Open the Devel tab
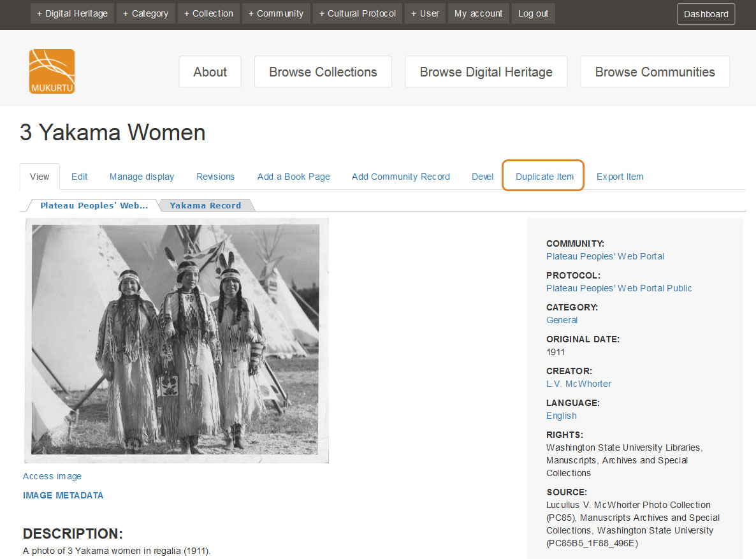 click(x=483, y=177)
